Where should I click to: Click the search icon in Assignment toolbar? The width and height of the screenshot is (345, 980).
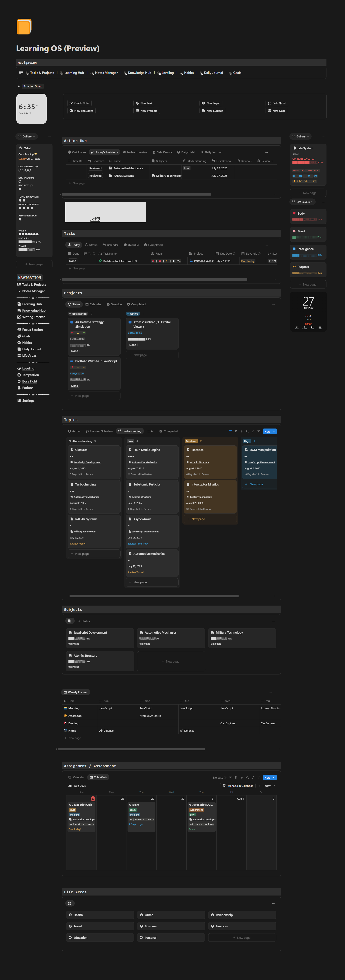click(248, 778)
